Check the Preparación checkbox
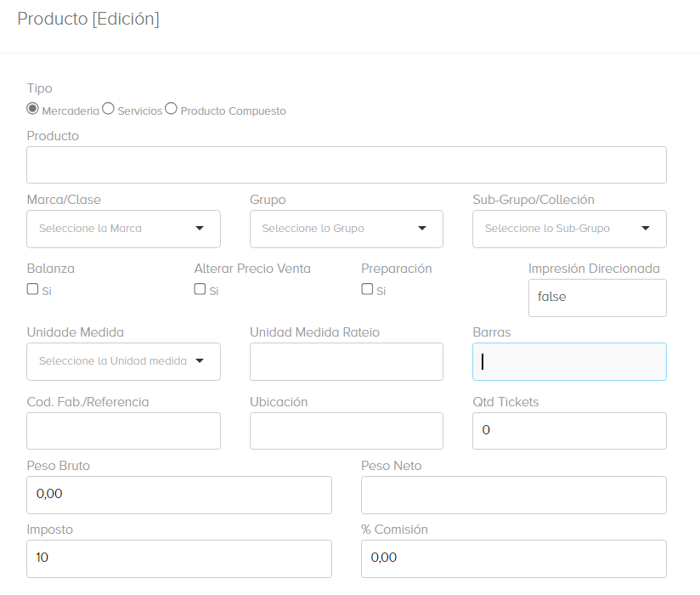 (x=367, y=289)
